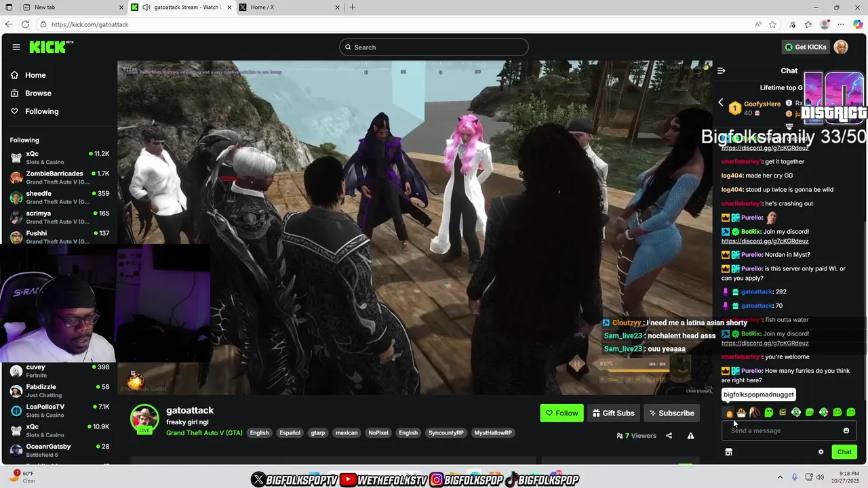Open scrimya channel in Following list
The image size is (868, 488).
(x=60, y=217)
